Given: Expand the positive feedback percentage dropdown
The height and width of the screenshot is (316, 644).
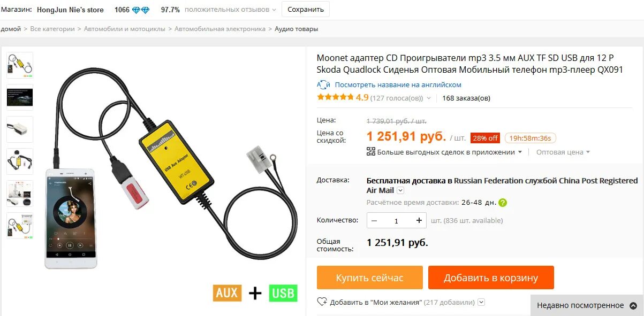Looking at the screenshot, I should pos(274,10).
